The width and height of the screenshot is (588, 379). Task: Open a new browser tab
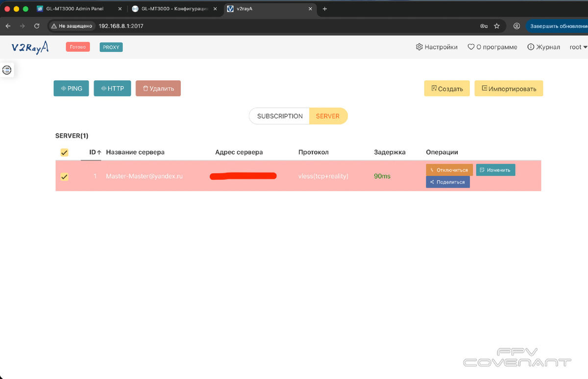point(325,9)
